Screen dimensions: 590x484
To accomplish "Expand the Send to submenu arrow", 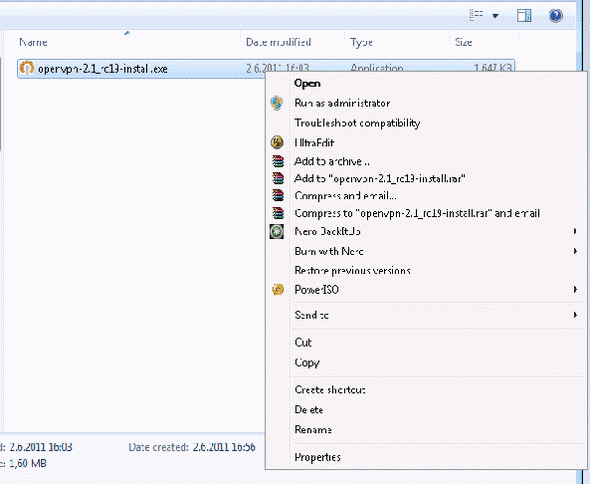I will [575, 315].
